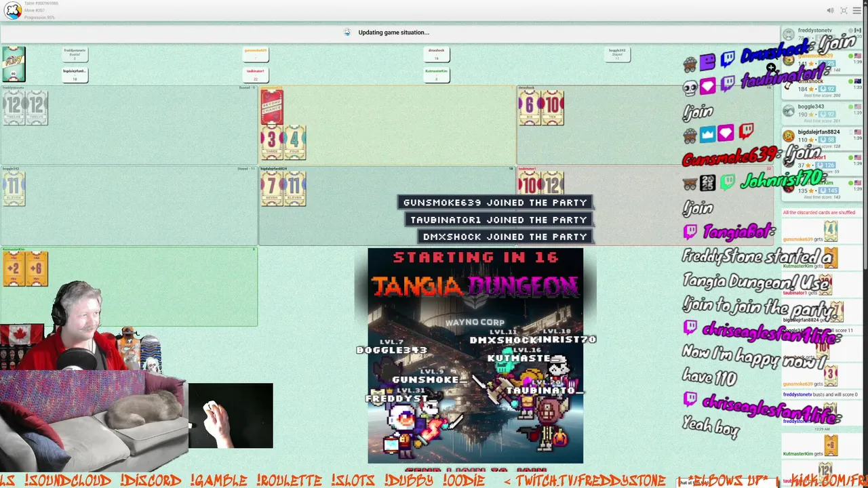Toggle fullscreen mode icon in top bar
Image resolution: width=868 pixels, height=488 pixels.
click(x=844, y=10)
